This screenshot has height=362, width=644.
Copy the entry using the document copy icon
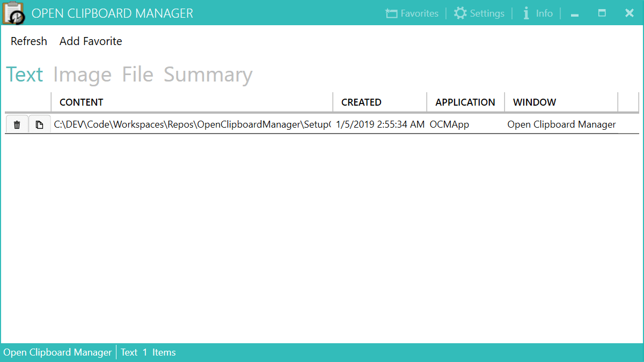coord(39,124)
